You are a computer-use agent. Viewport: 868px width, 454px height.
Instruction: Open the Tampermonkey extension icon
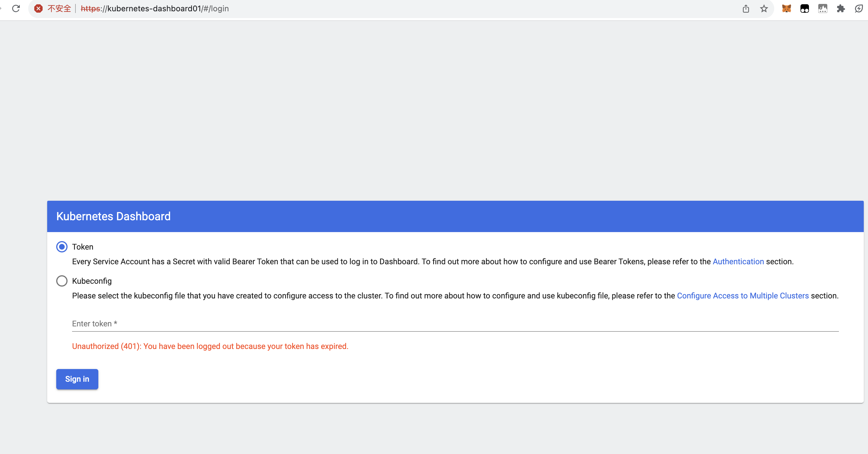click(x=805, y=8)
